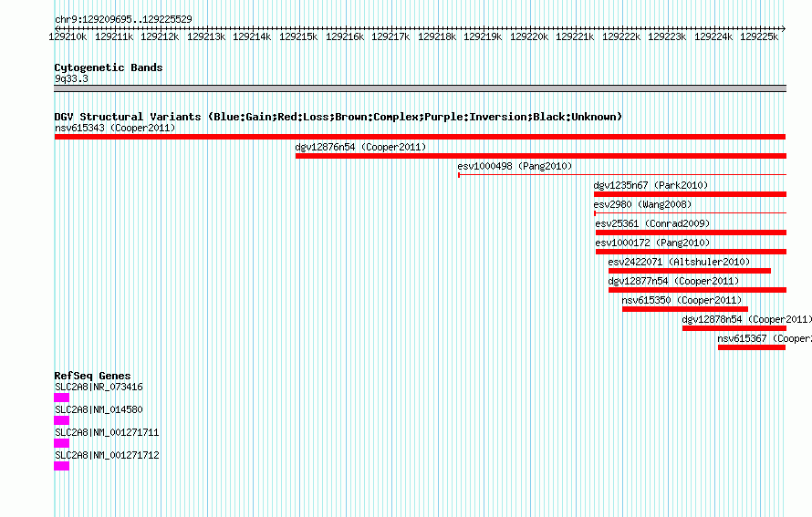Open esv25361 (Conrad2009) variant details
This screenshot has height=517, width=812.
point(652,223)
